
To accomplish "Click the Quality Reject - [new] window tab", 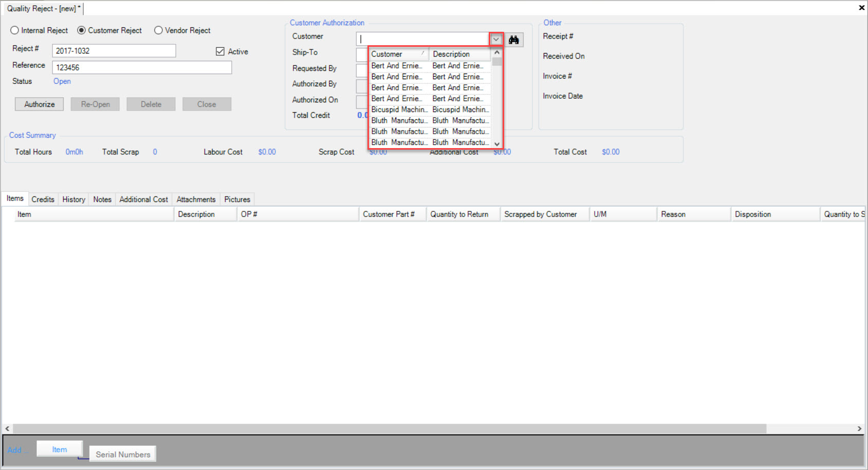I will tap(43, 8).
